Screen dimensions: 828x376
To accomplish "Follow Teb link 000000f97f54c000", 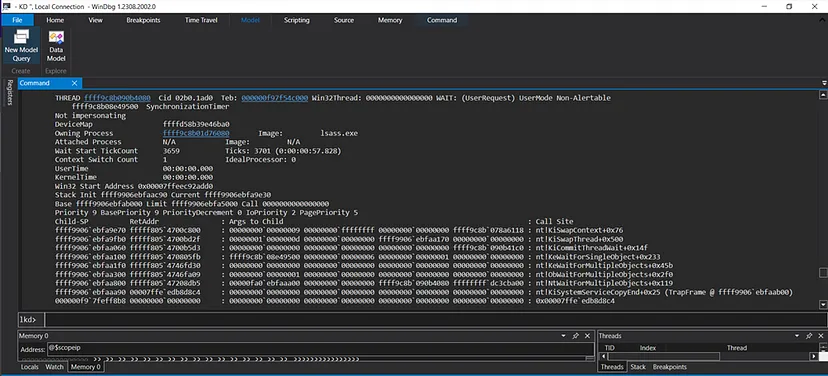I will click(275, 98).
